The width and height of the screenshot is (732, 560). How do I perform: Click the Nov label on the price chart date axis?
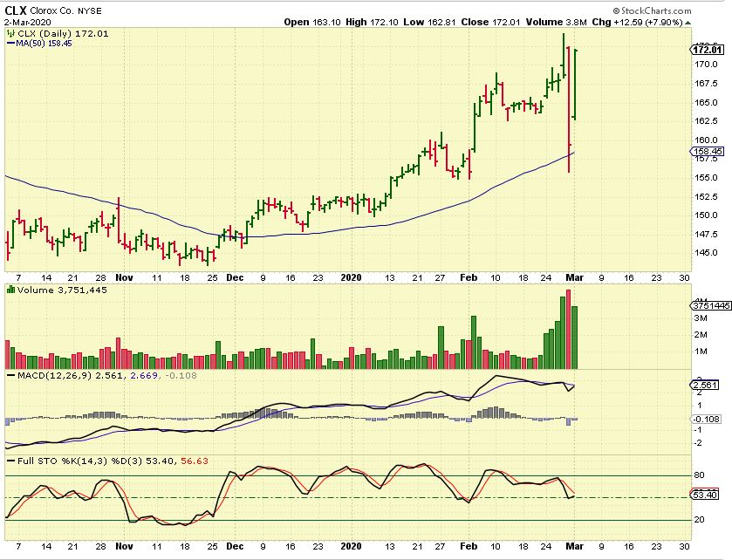pyautogui.click(x=124, y=277)
